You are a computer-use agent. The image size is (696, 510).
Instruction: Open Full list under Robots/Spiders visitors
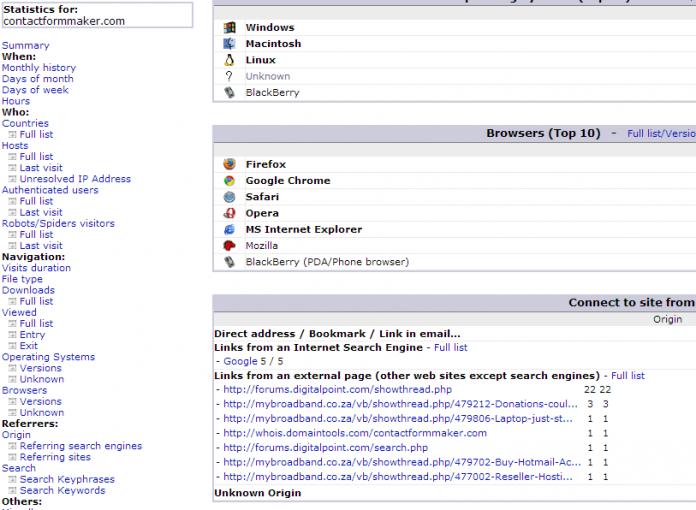tap(36, 234)
